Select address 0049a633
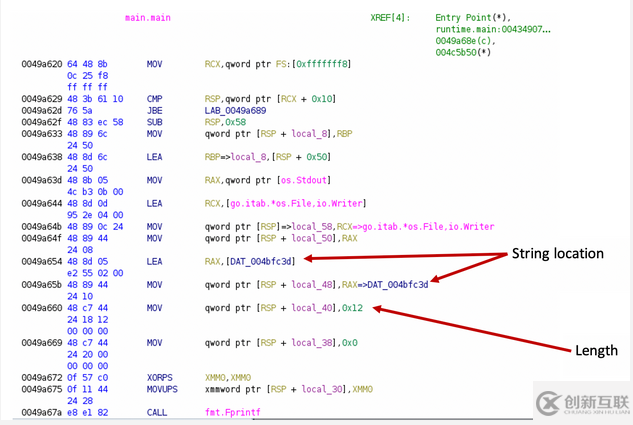 42,134
